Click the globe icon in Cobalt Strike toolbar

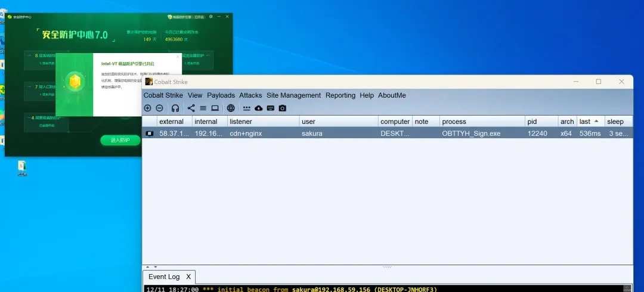click(x=231, y=108)
